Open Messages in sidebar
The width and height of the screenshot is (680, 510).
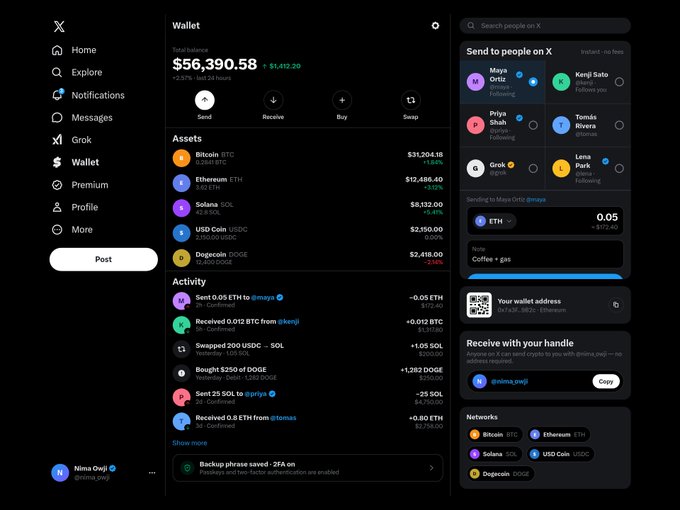[82, 118]
